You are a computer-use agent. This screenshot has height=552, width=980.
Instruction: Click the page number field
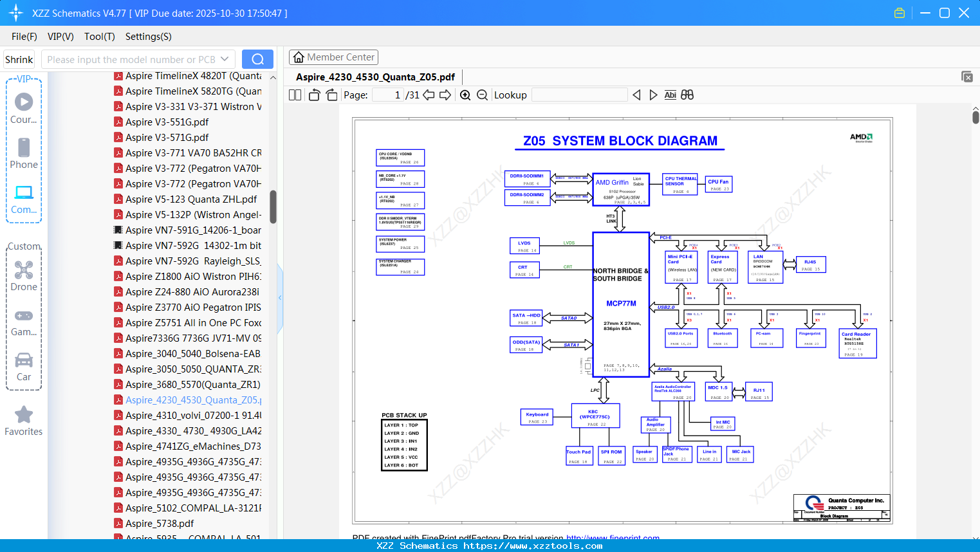pos(387,95)
